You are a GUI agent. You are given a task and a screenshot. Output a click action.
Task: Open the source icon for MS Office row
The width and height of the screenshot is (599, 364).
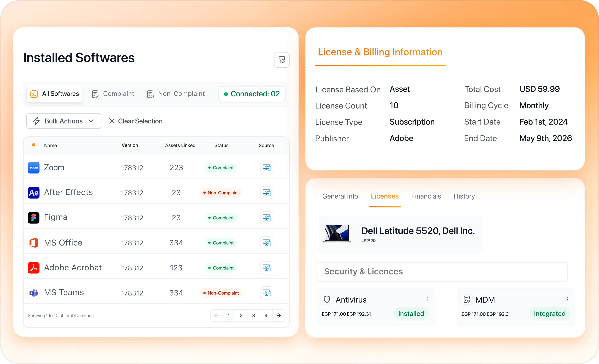tap(267, 243)
